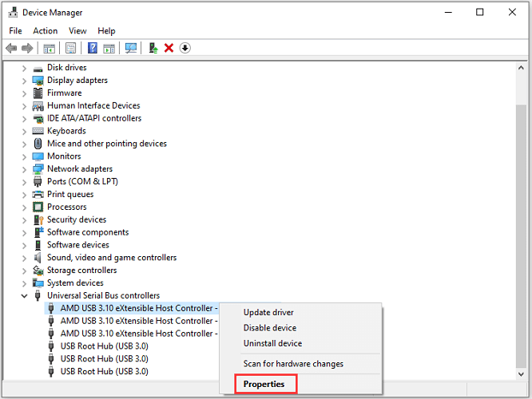Select the Keyboards category
532x399 pixels.
[66, 131]
